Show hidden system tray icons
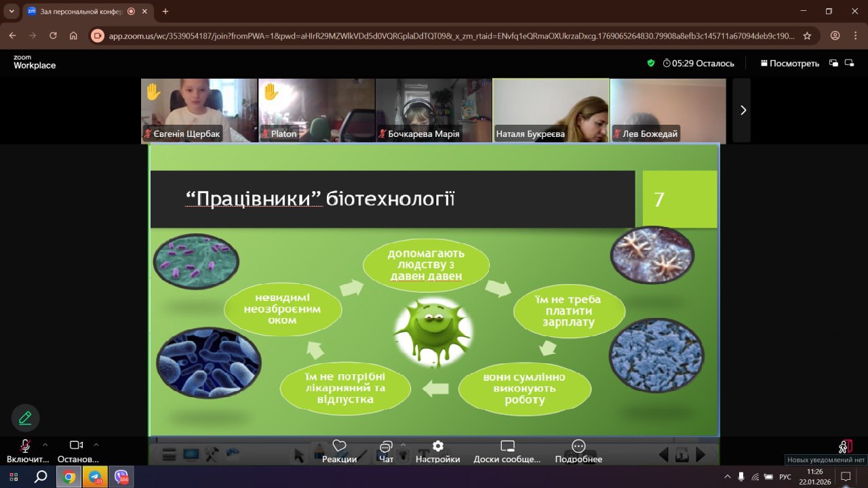The image size is (868, 488). [x=727, y=477]
